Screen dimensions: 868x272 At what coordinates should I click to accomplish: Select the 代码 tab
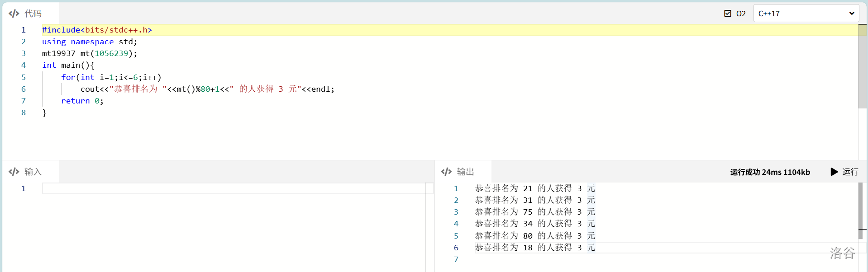pyautogui.click(x=33, y=14)
